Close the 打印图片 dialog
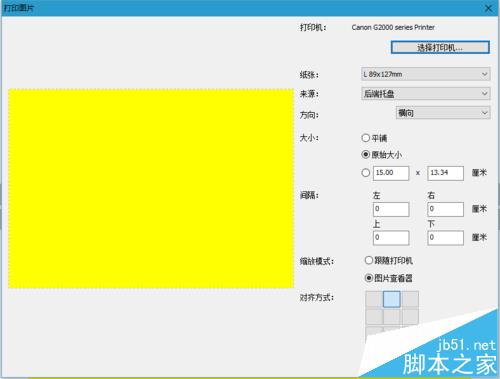Viewport: 500px width, 379px height. [x=488, y=8]
